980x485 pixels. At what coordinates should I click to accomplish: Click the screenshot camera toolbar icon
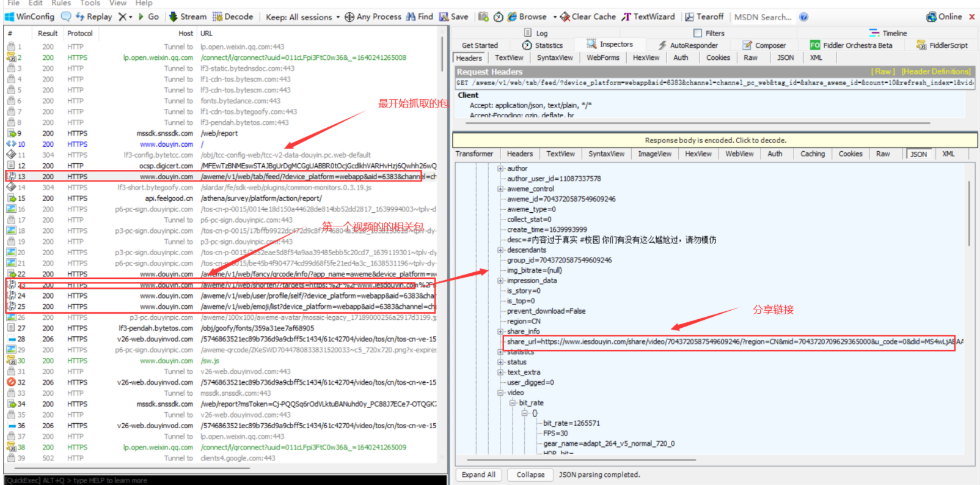tap(483, 17)
